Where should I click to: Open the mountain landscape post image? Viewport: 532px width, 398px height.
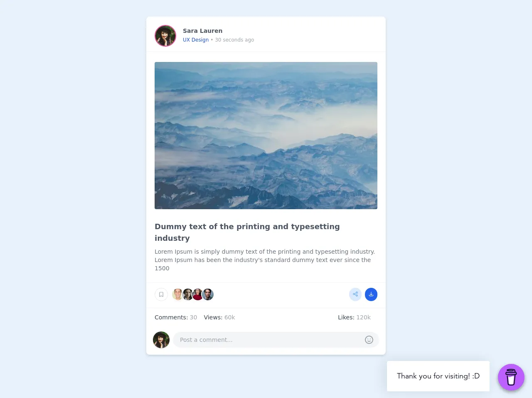[x=266, y=136]
